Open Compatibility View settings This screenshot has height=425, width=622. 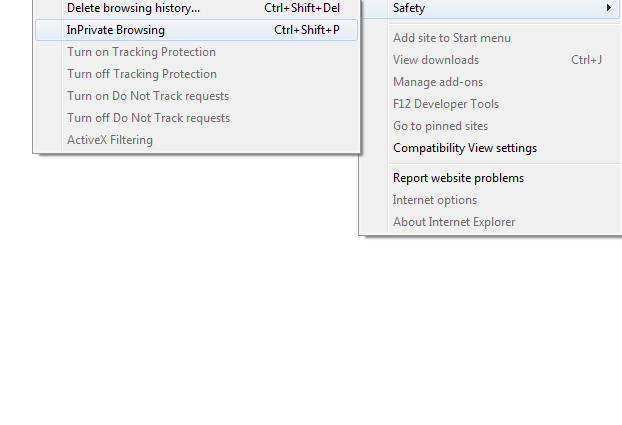[x=465, y=148]
